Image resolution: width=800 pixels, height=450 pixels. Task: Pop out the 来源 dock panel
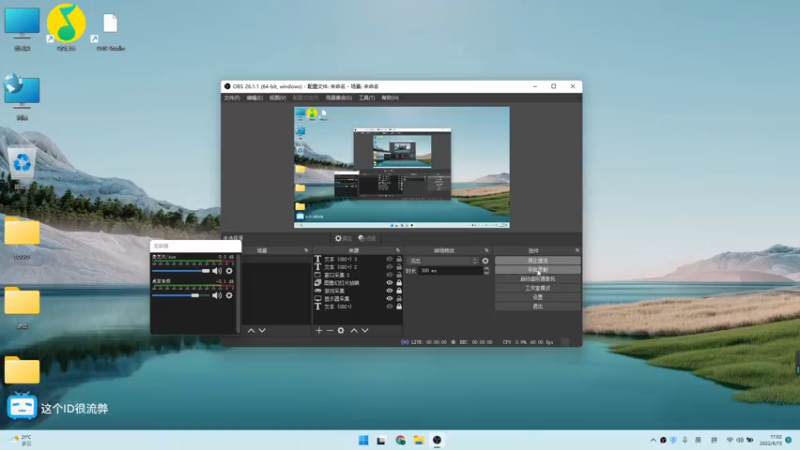click(398, 251)
